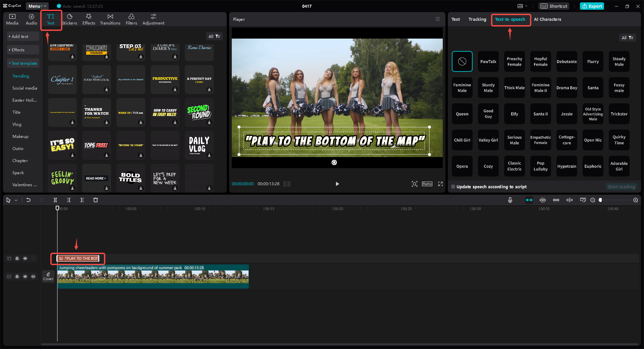Click the timeline zoom-to-fit ruler icon

click(x=583, y=200)
